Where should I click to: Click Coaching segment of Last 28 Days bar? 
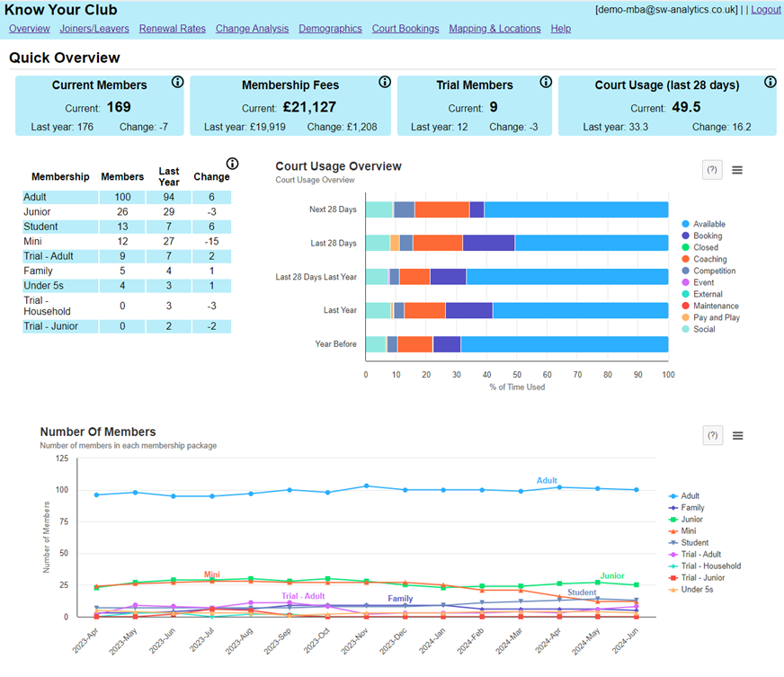438,243
